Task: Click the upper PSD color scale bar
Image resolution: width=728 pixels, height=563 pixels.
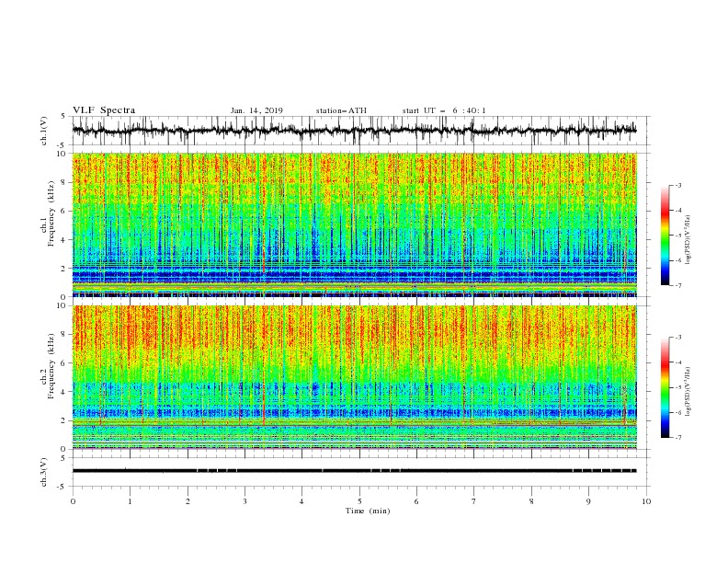Action: (x=665, y=236)
